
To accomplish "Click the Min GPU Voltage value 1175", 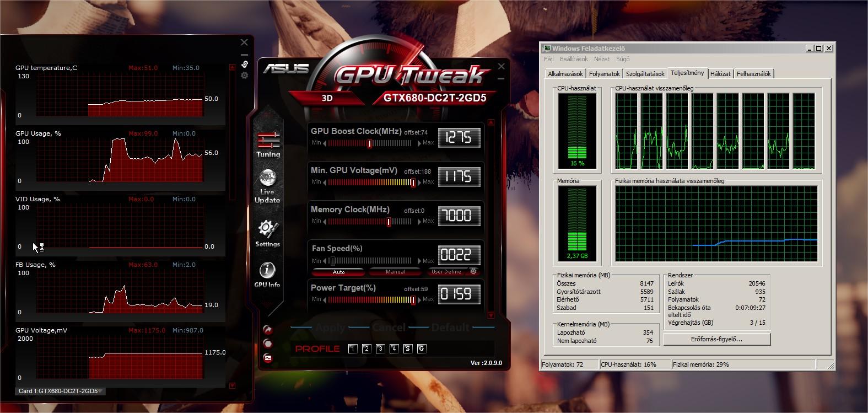I will click(459, 176).
